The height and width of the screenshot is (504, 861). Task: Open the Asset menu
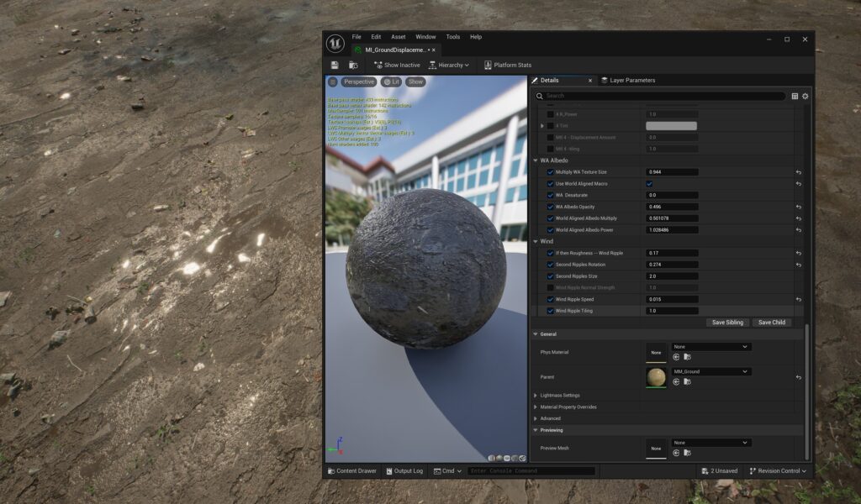click(398, 37)
